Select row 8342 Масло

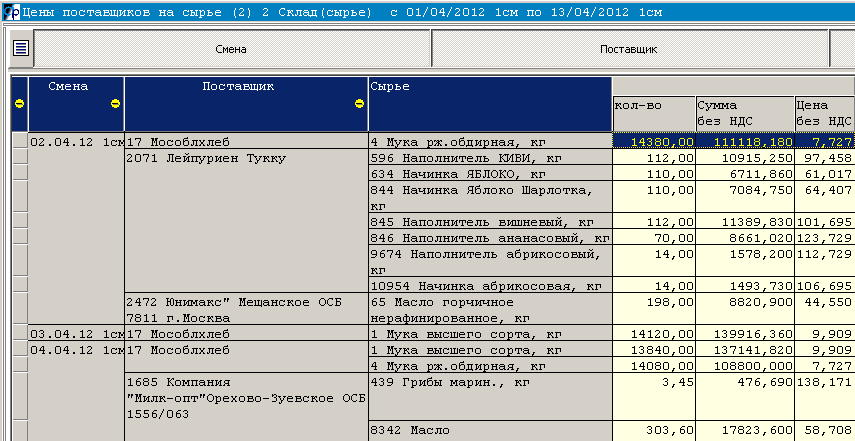pos(490,431)
